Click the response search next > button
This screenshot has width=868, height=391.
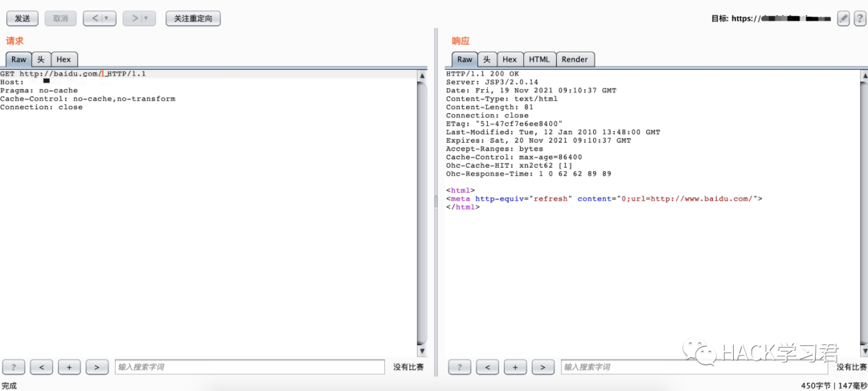tap(542, 367)
